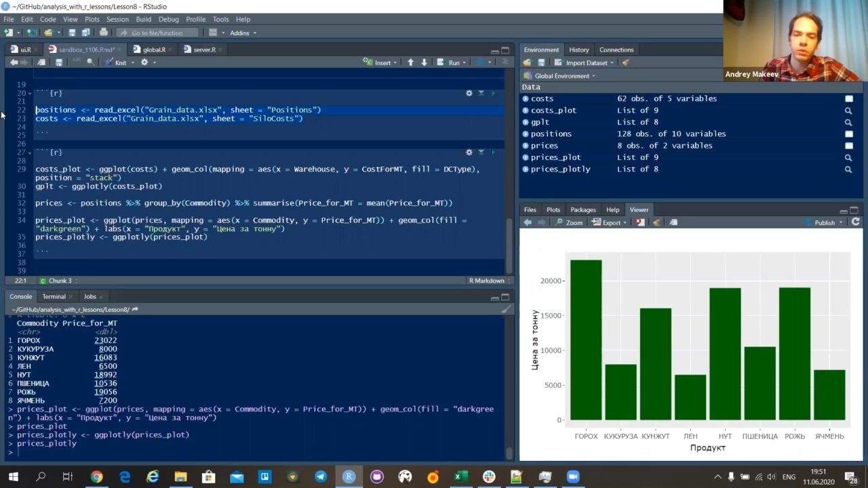Click the Open File folder icon
Screen dimensions: 868x488
pyautogui.click(x=47, y=33)
